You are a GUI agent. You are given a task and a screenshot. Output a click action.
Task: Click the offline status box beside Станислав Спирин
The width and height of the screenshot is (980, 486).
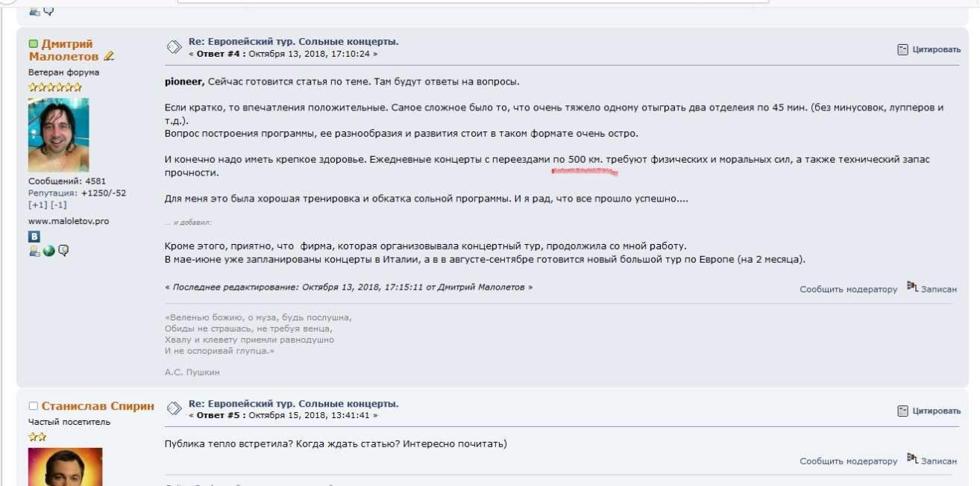click(33, 406)
